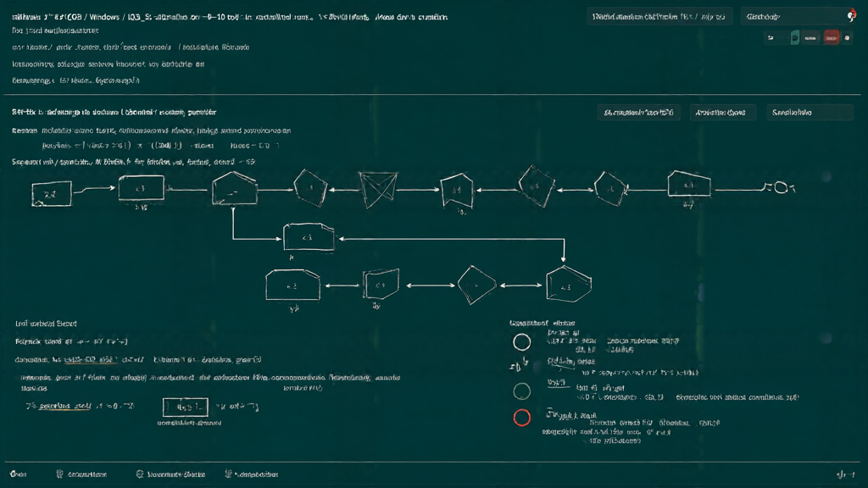Viewport: 868px width, 488px height.
Task: Click the wide search field in the top bar
Action: point(659,17)
